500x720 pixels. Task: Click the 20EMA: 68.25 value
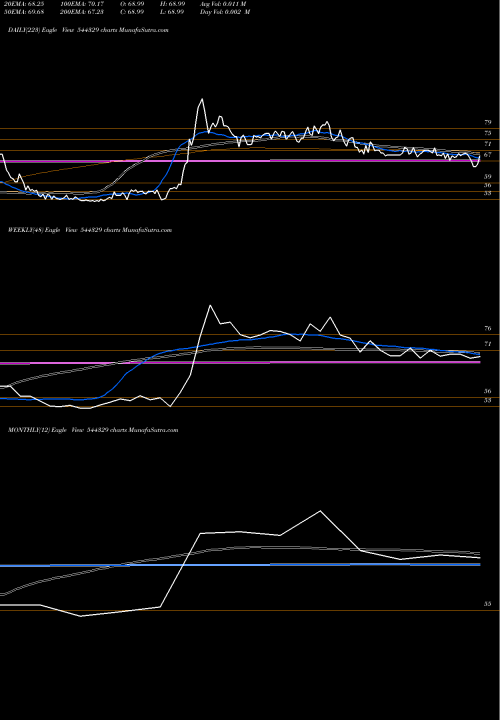(23, 4)
